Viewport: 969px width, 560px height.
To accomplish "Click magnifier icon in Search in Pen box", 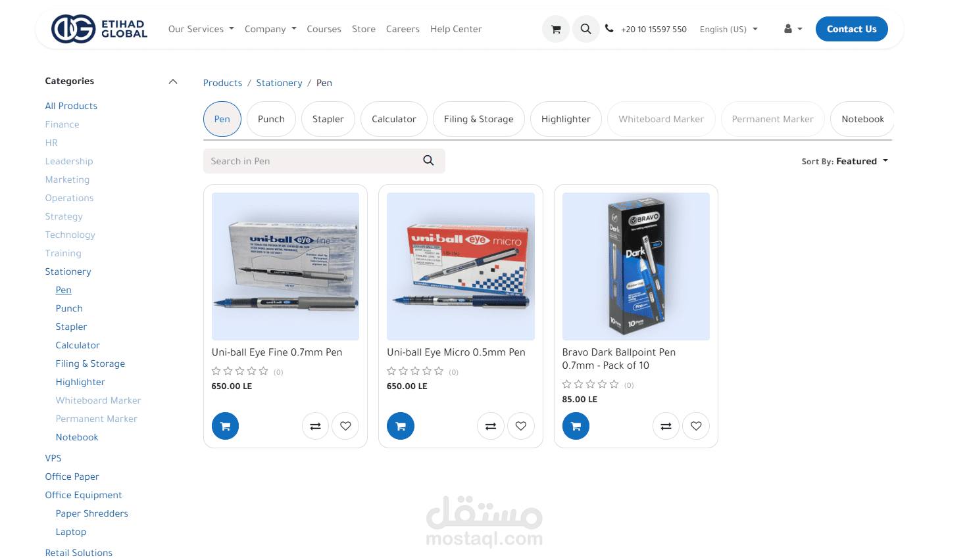I will 428,160.
